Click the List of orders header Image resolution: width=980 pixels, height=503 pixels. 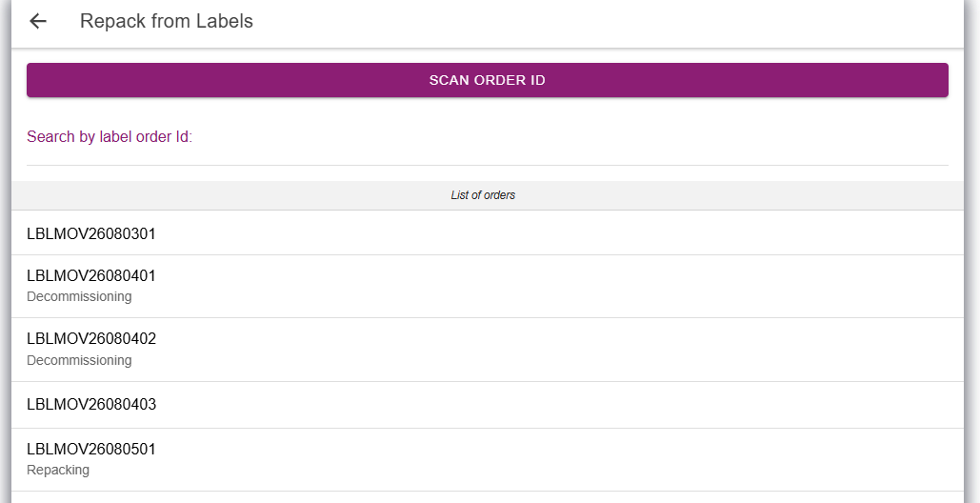tap(487, 195)
